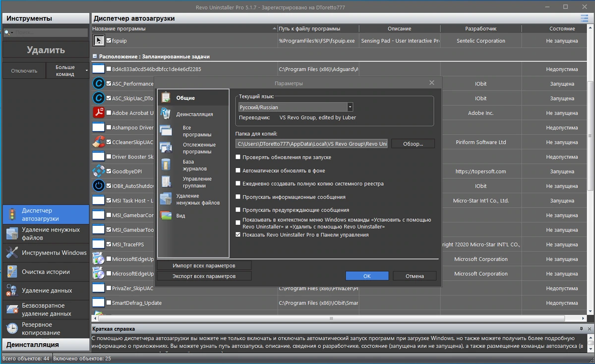The image size is (595, 364).
Task: Click the Резервное копирование clock icon
Action: (12, 328)
